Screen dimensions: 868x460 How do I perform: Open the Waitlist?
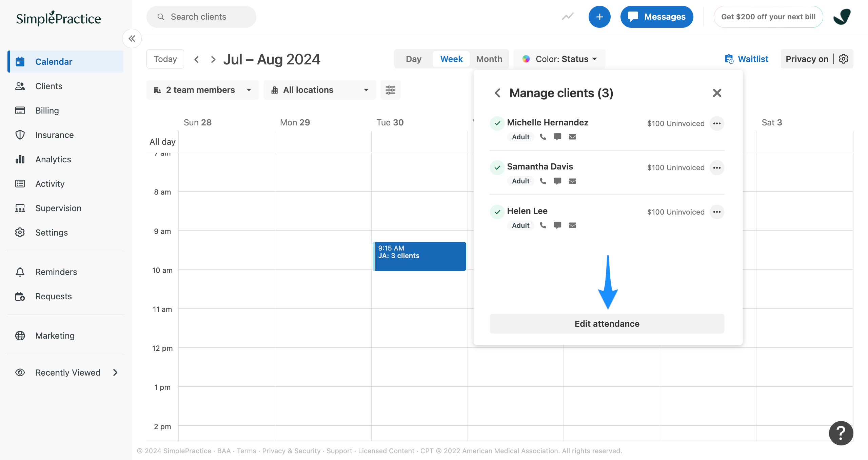[x=746, y=59]
